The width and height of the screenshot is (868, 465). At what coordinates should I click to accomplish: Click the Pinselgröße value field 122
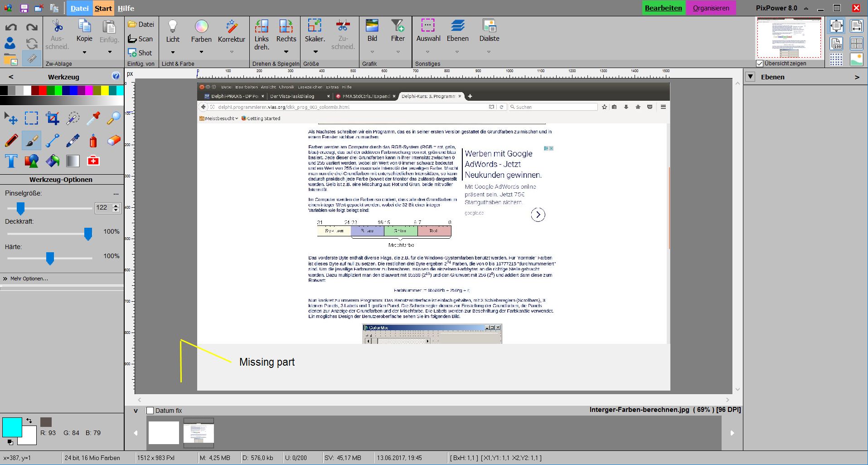click(102, 208)
